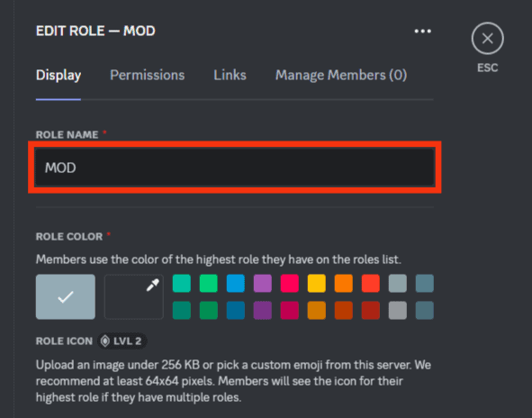This screenshot has width=532, height=418.
Task: Choose the bright green color swatch
Action: [209, 283]
